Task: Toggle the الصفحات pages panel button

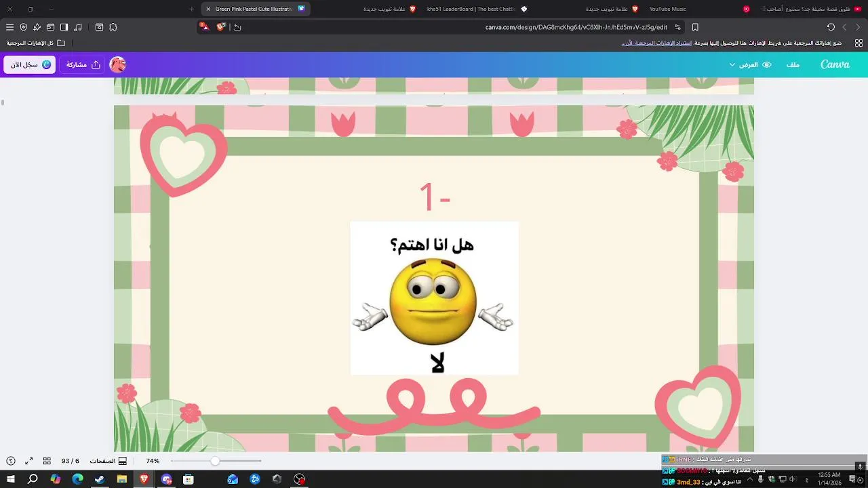Action: [108, 461]
